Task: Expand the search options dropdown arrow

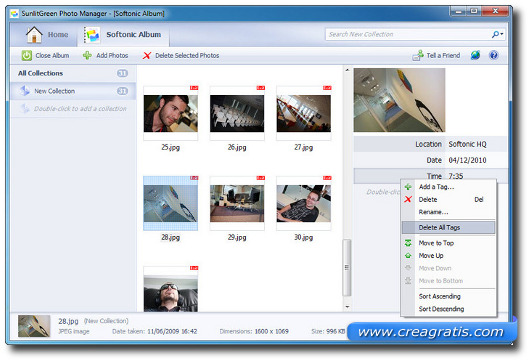Action: pyautogui.click(x=502, y=34)
